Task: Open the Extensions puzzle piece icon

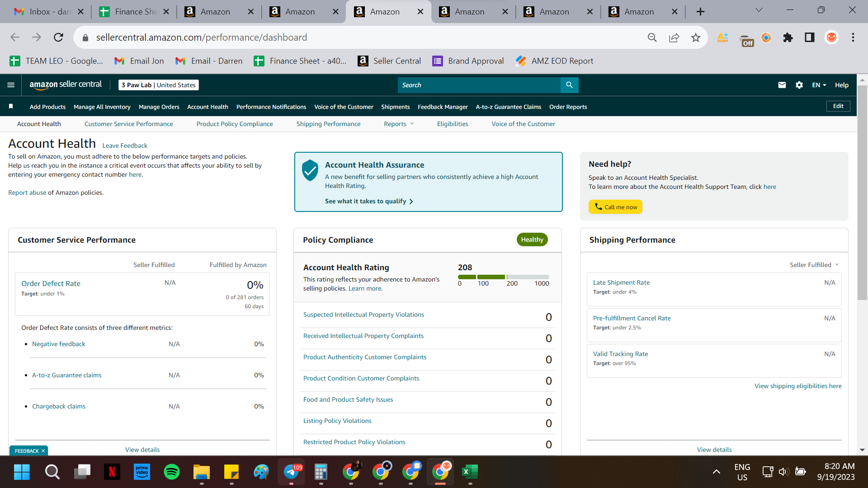Action: click(788, 38)
